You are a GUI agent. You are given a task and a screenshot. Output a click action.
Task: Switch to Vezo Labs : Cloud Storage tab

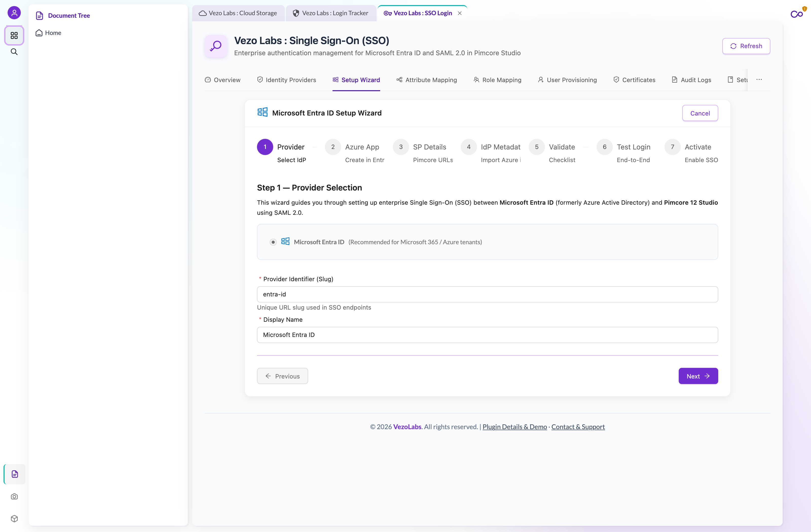[x=238, y=13]
